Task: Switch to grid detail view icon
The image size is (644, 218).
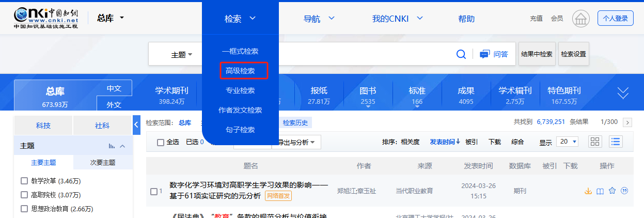Action: click(595, 142)
